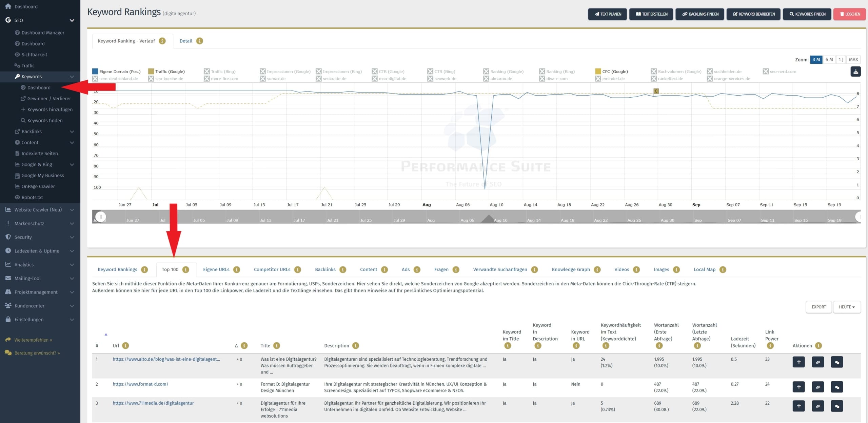This screenshot has height=423, width=868.
Task: Open the alto.de blog URL link
Action: tap(166, 359)
